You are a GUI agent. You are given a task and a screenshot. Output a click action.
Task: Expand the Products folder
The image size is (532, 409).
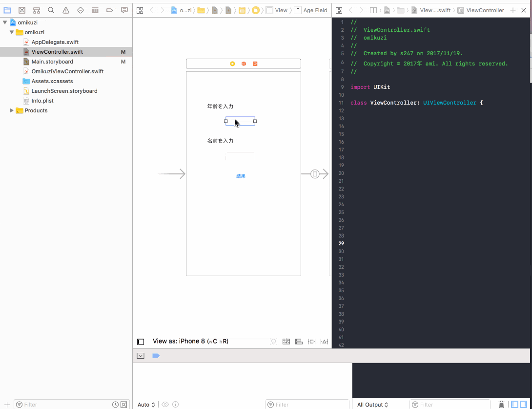pyautogui.click(x=12, y=110)
